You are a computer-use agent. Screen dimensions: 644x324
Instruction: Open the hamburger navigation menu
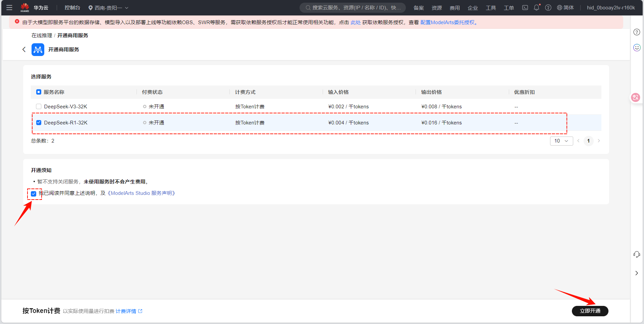9,7
